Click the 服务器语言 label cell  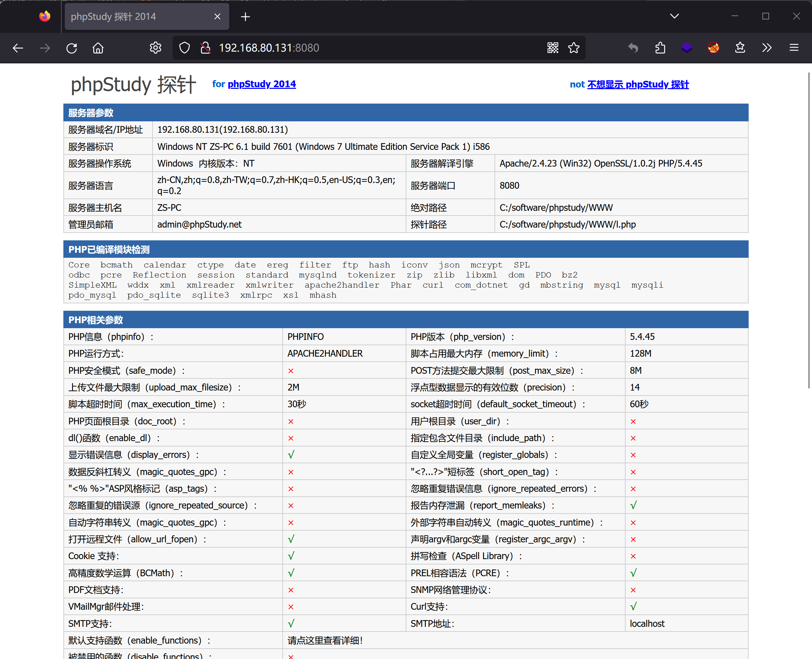tap(108, 186)
